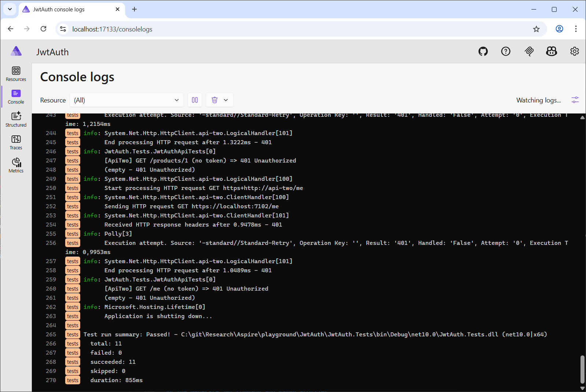Open the Resource (All) dropdown
The width and height of the screenshot is (586, 392).
click(126, 100)
